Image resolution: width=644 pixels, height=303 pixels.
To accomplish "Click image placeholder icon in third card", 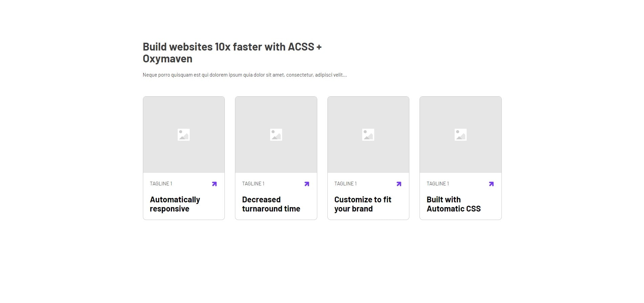I will point(368,135).
